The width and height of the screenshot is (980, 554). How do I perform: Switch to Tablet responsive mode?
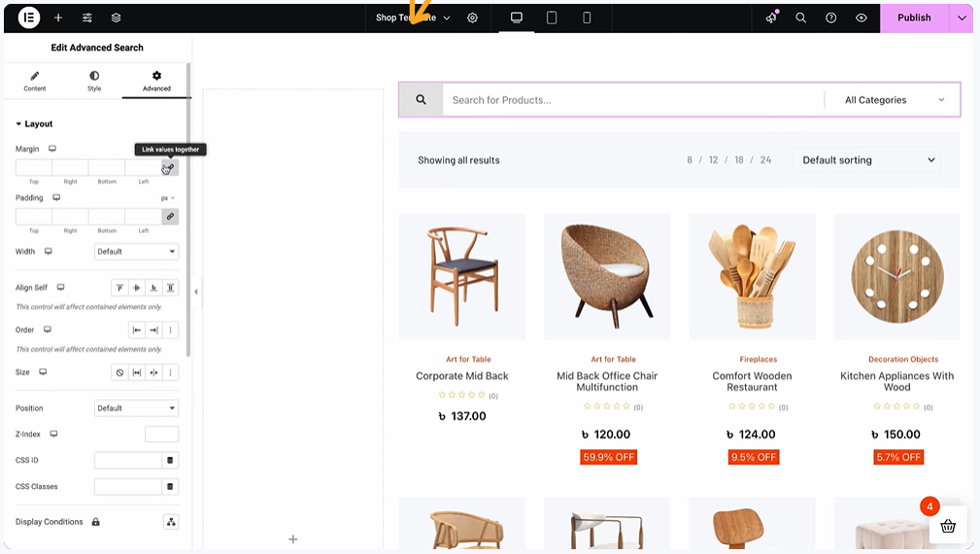pyautogui.click(x=552, y=17)
